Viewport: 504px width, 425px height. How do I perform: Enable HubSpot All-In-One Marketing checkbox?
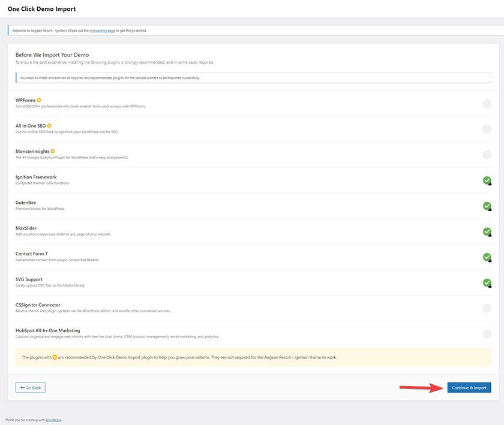pyautogui.click(x=487, y=334)
